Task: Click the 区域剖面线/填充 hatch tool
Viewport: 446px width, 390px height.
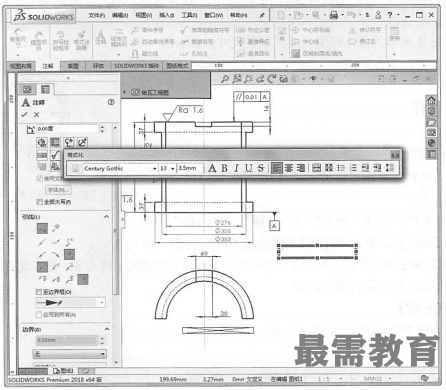Action: point(317,53)
